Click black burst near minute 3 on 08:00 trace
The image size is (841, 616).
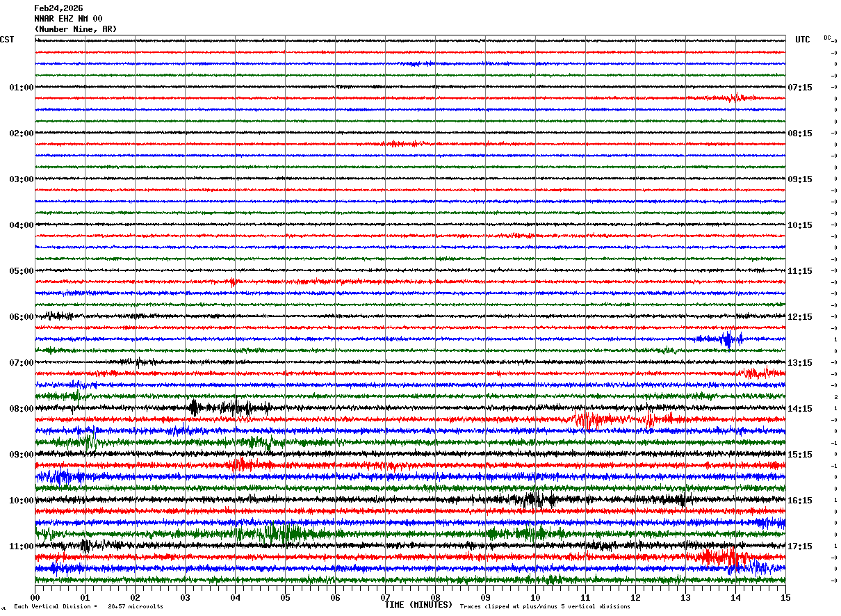[x=195, y=408]
